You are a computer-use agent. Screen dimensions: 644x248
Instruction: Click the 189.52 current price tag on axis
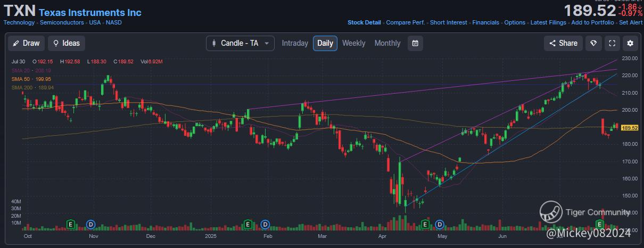[x=630, y=128]
